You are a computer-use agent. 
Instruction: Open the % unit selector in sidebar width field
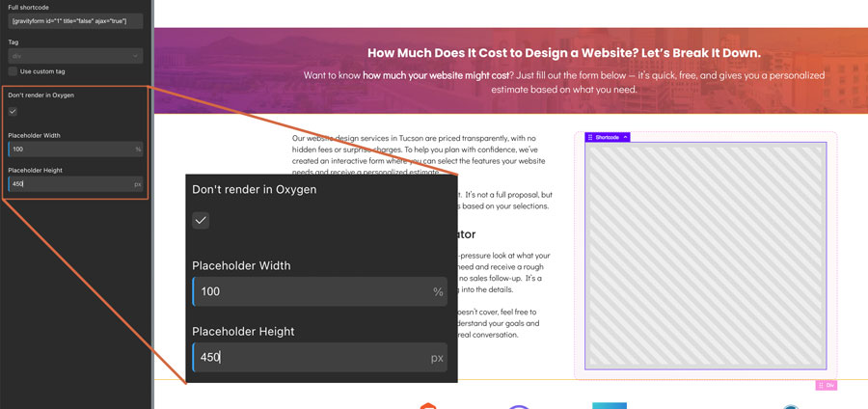(138, 150)
